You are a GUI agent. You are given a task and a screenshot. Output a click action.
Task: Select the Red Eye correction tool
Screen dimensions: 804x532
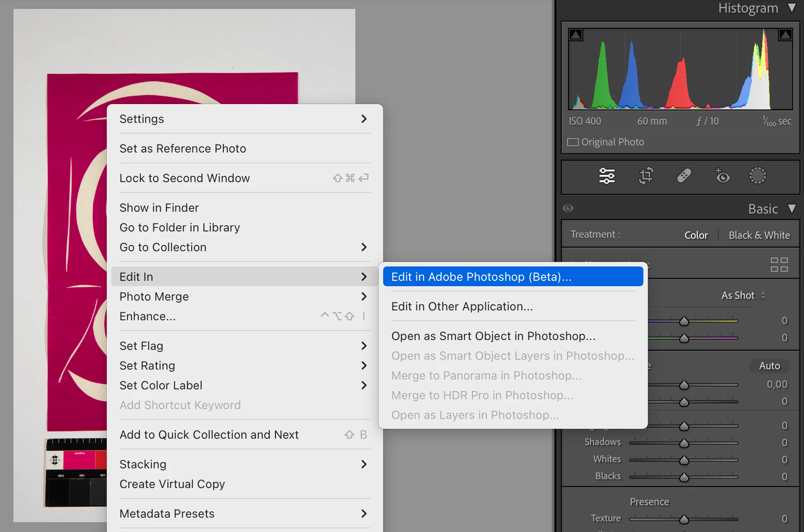point(722,176)
